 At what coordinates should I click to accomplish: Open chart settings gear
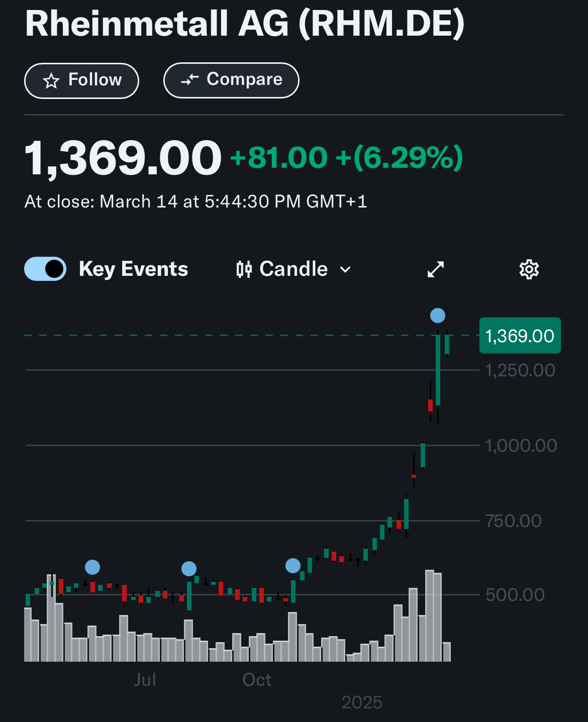[x=529, y=269]
